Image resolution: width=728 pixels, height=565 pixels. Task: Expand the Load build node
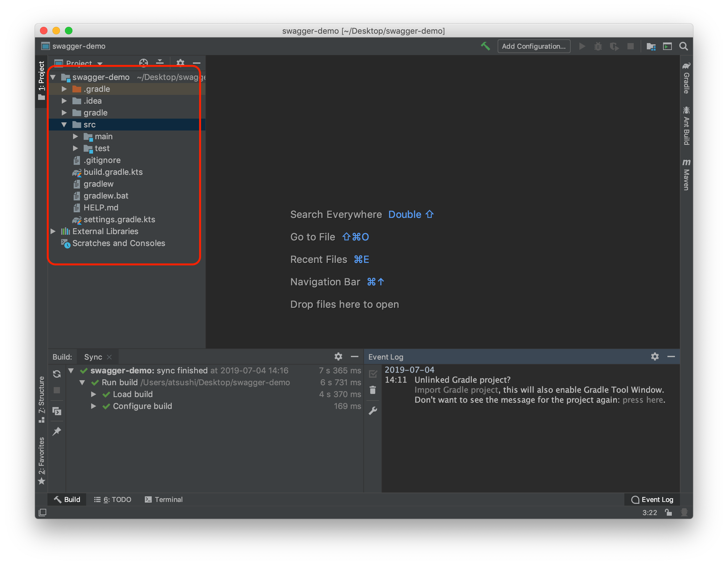click(x=94, y=394)
